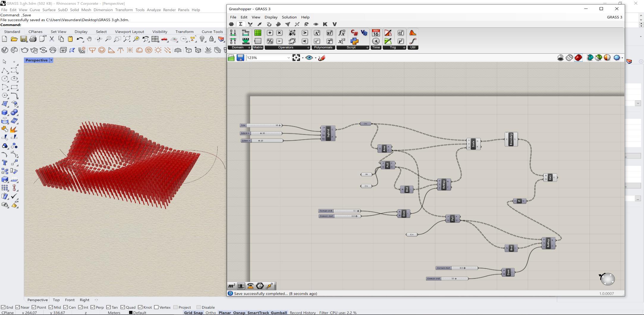Select the C# script component icon

[x=354, y=33]
